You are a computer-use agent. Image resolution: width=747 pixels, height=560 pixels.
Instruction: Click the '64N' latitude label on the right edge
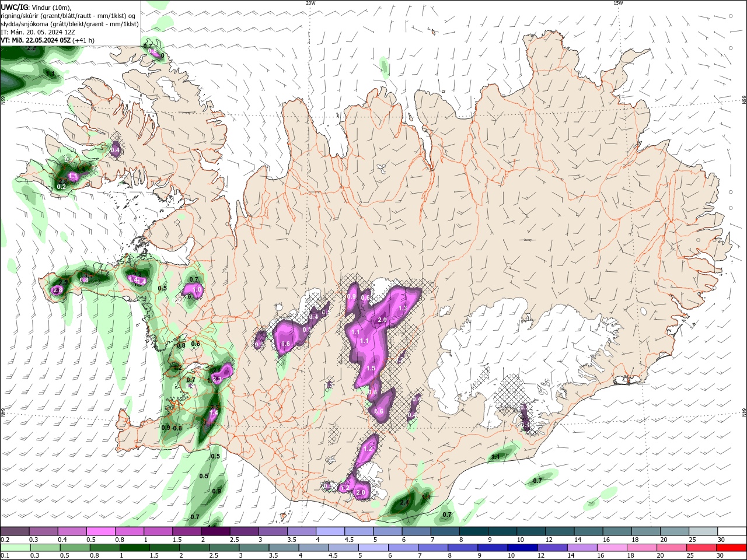point(744,412)
